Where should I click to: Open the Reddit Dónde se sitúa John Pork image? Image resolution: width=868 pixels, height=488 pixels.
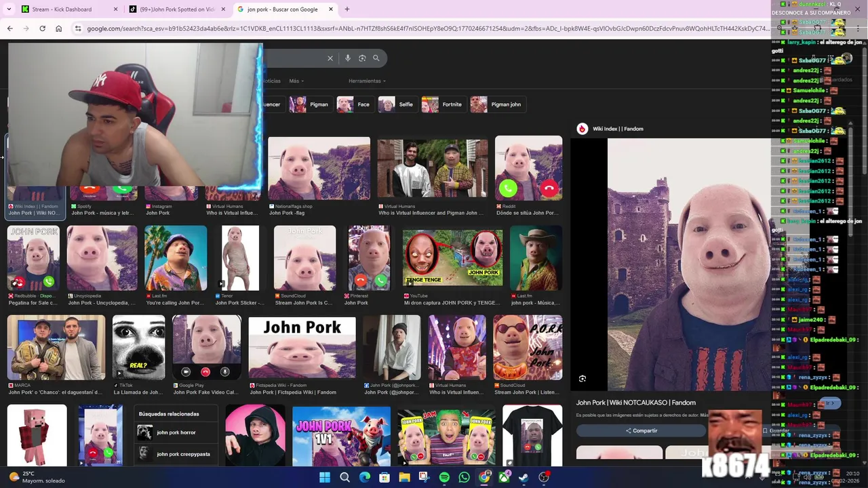pyautogui.click(x=528, y=167)
